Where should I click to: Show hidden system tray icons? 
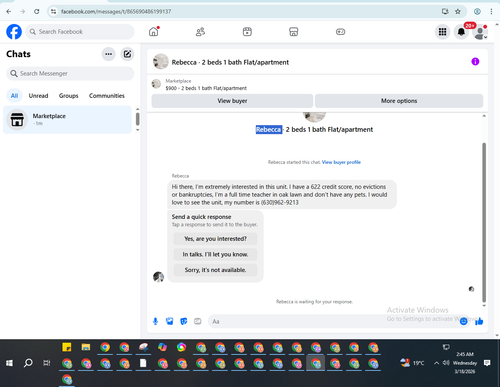(436, 363)
